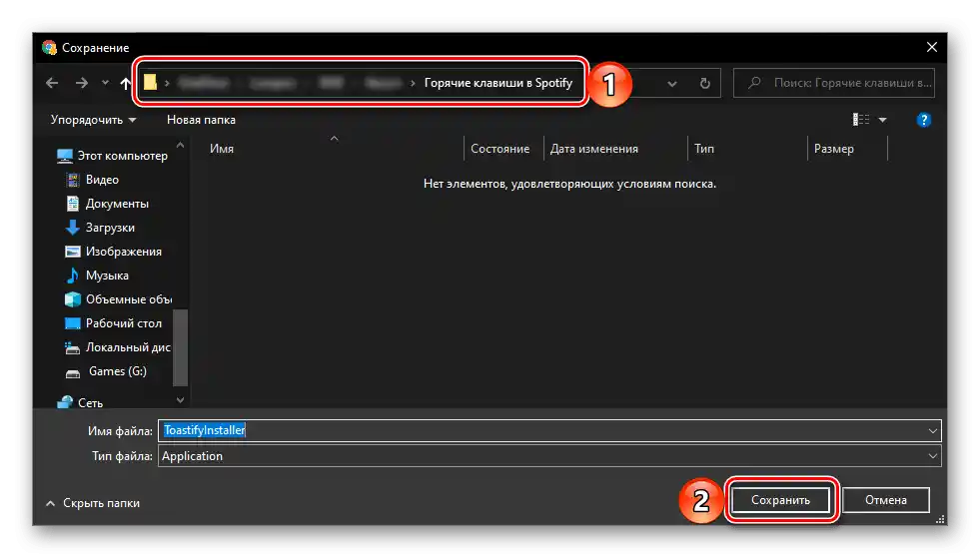
Task: Open the 'Локальный диск' drive
Action: pos(118,347)
